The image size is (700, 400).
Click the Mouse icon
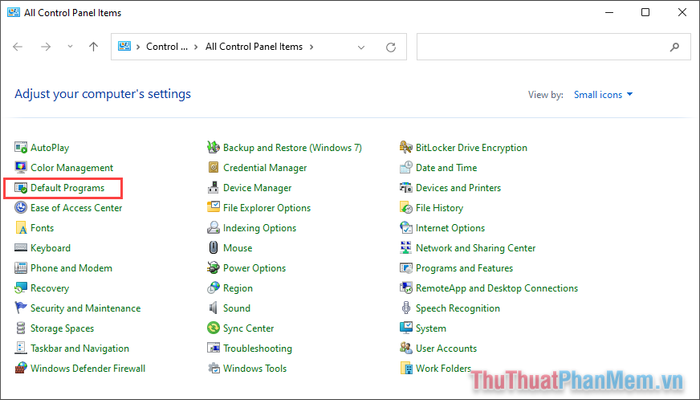[213, 248]
